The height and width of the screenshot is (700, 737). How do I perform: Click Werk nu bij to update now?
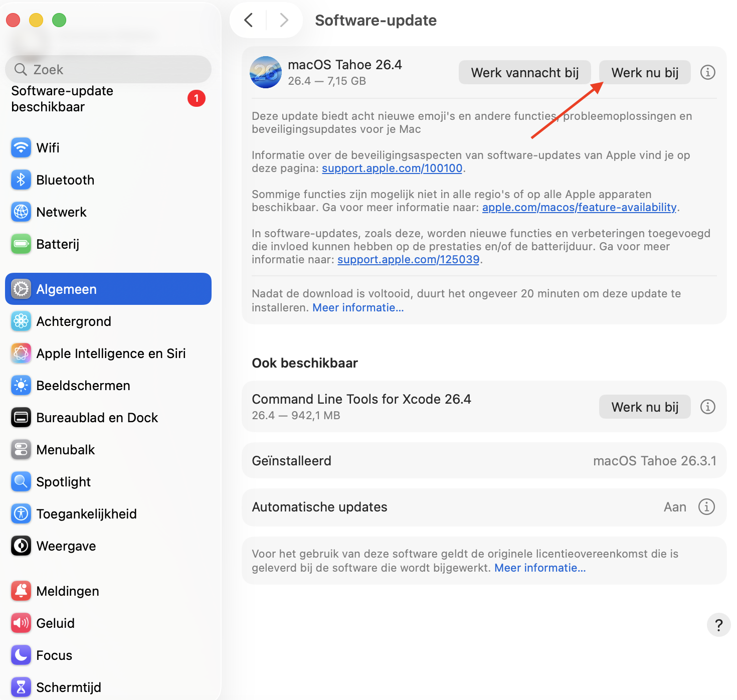[x=644, y=72]
